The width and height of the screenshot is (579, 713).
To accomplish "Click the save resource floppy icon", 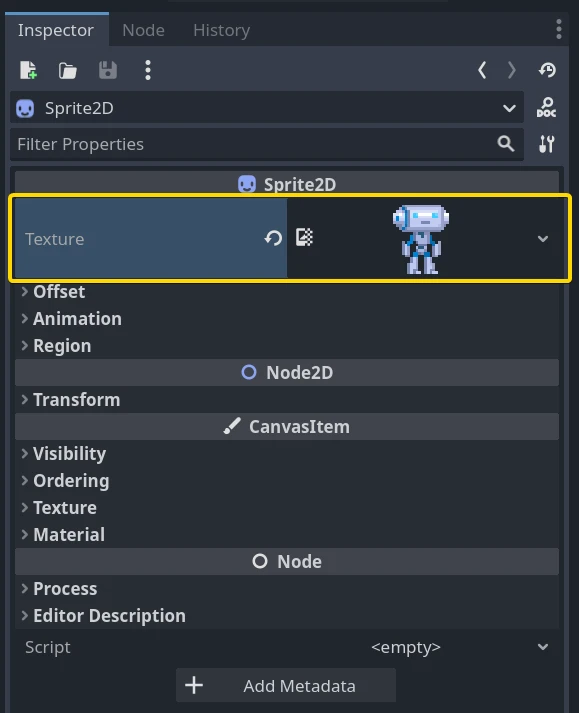I will coord(108,70).
